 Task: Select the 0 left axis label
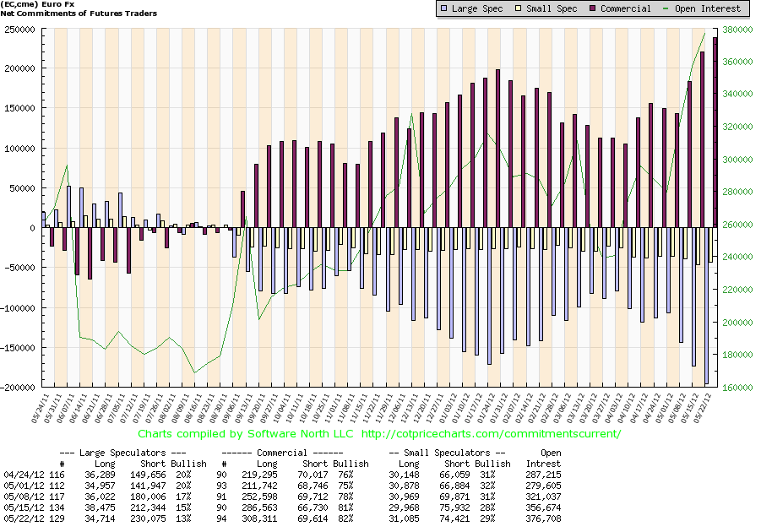pyautogui.click(x=32, y=228)
